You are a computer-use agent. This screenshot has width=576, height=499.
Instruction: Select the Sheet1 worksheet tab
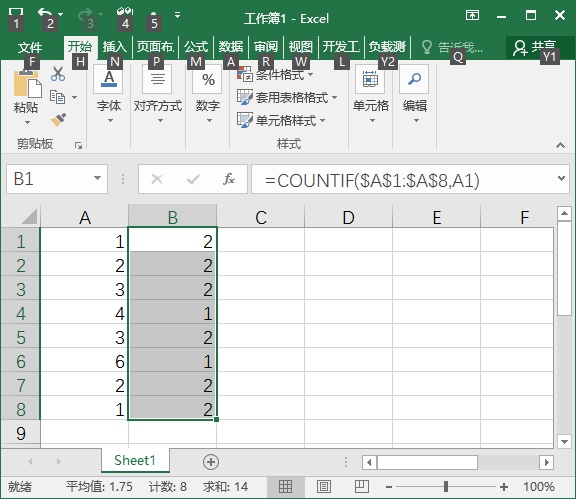tap(135, 460)
